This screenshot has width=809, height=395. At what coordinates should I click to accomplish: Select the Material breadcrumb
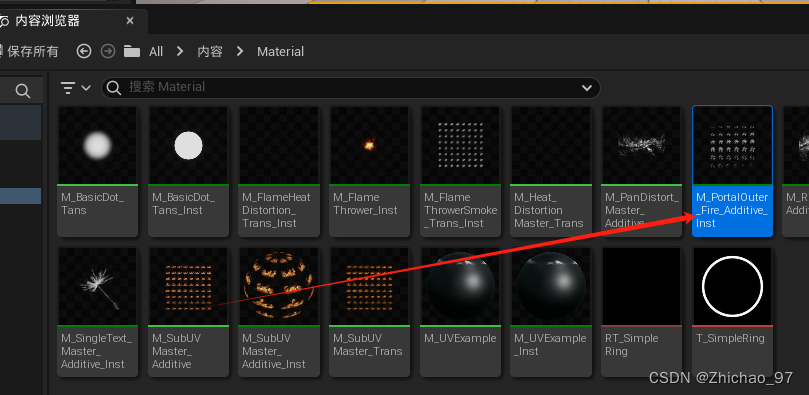(x=281, y=52)
